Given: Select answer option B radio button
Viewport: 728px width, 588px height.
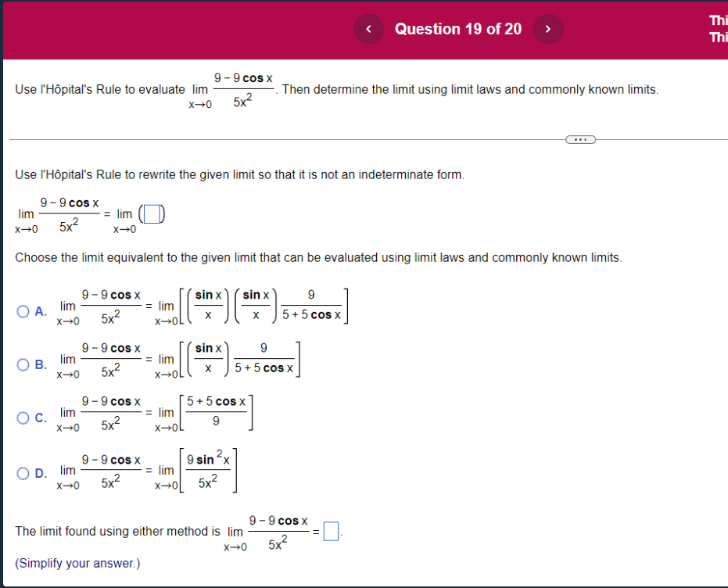Looking at the screenshot, I should point(23,365).
